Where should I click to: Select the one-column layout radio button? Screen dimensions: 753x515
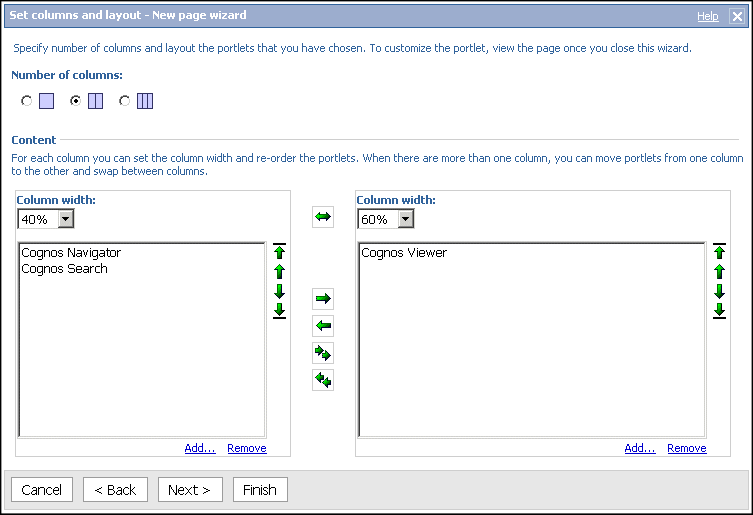point(26,101)
